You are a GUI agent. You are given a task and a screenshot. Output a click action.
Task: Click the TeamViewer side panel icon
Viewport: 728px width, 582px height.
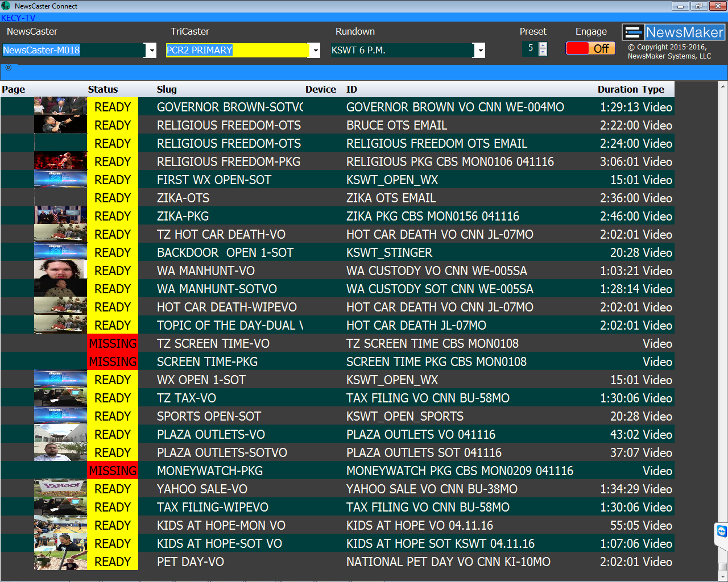tap(721, 532)
